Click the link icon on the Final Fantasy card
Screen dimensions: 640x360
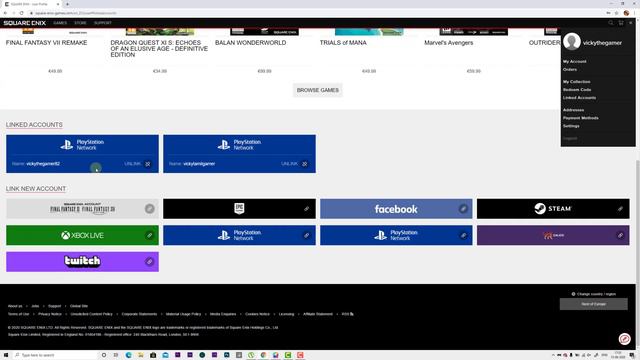150,209
